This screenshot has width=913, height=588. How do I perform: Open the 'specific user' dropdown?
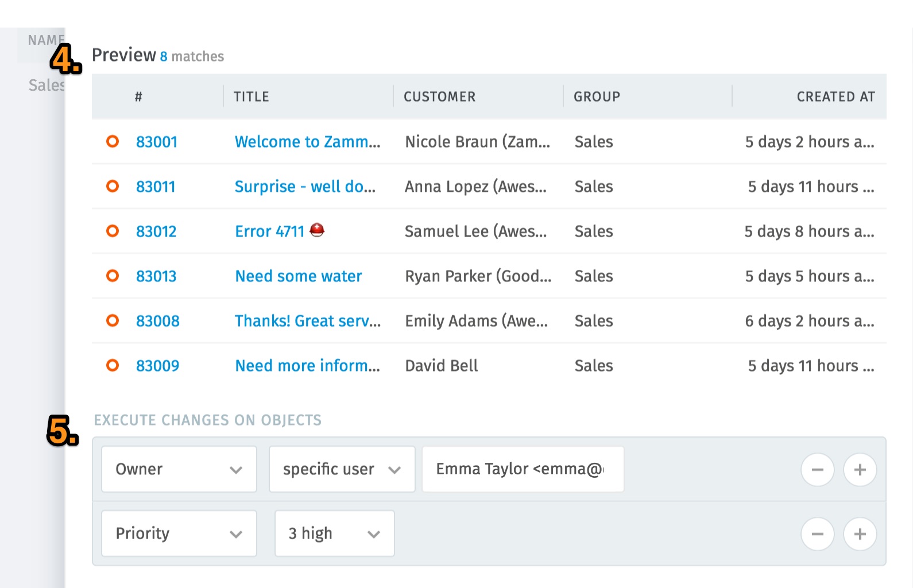pos(342,469)
